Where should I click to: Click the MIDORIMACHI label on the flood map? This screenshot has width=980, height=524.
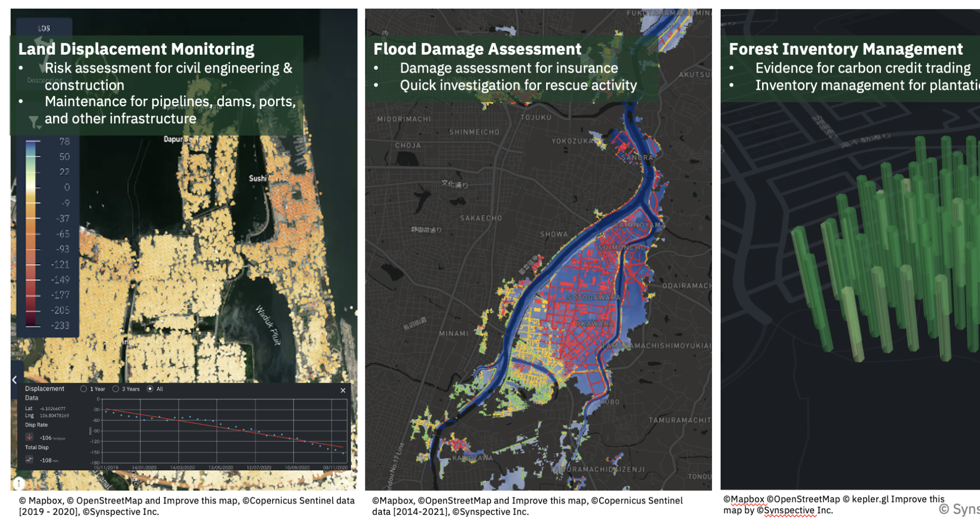click(404, 119)
